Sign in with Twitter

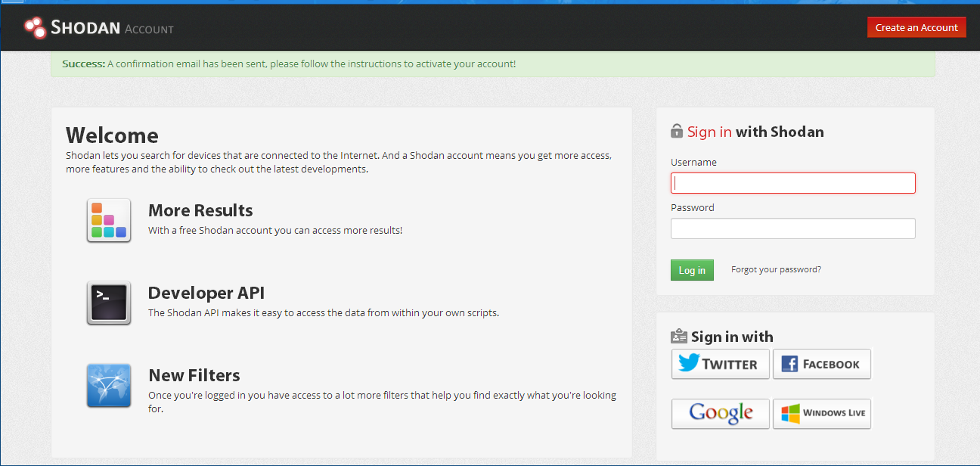[x=721, y=364]
